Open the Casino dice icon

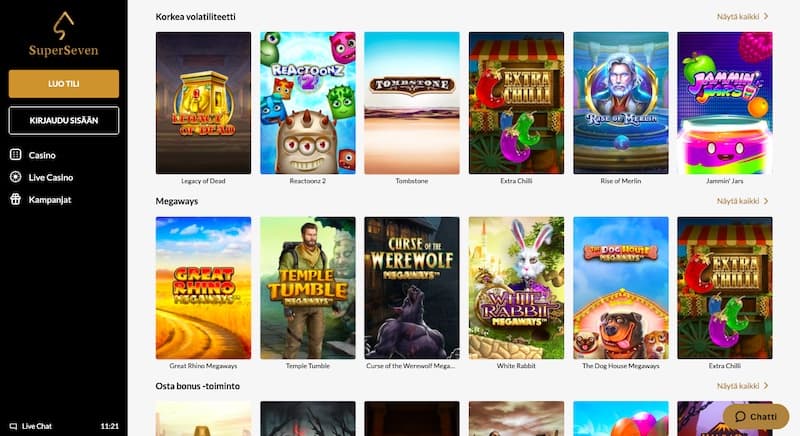tap(16, 155)
